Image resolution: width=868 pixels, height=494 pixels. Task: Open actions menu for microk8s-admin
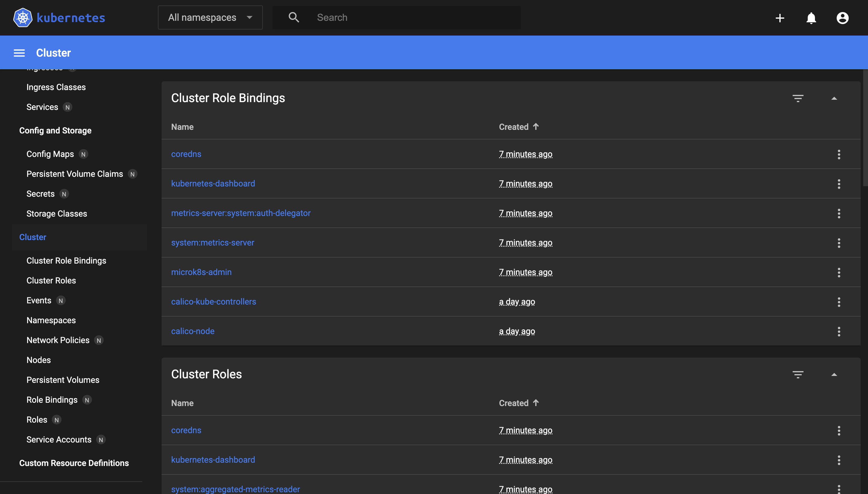839,272
